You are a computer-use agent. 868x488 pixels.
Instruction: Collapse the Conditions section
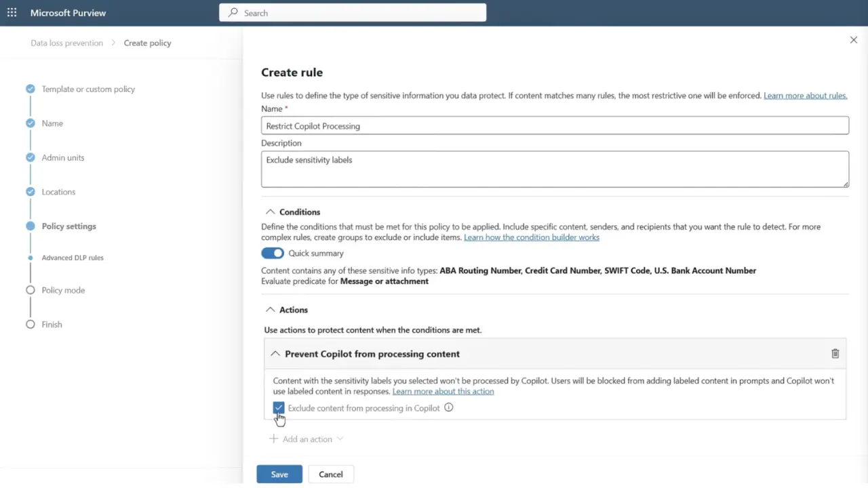270,211
